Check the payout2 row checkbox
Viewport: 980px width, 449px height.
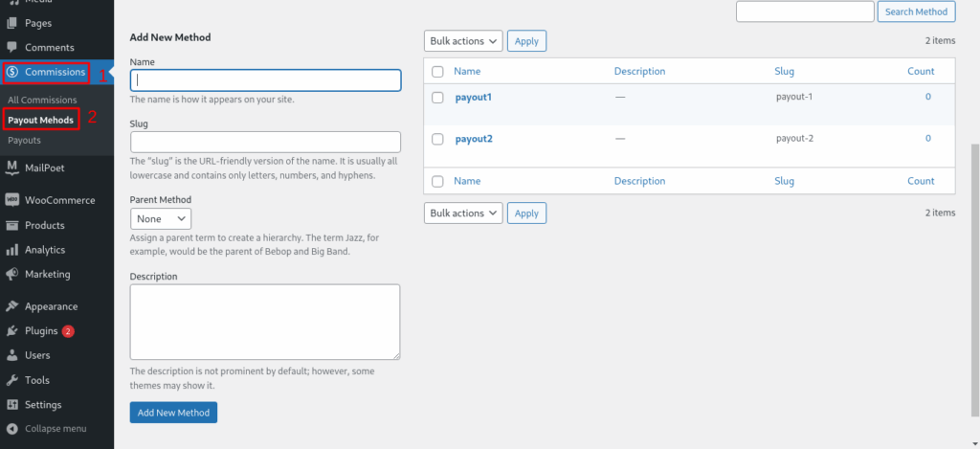(x=437, y=139)
